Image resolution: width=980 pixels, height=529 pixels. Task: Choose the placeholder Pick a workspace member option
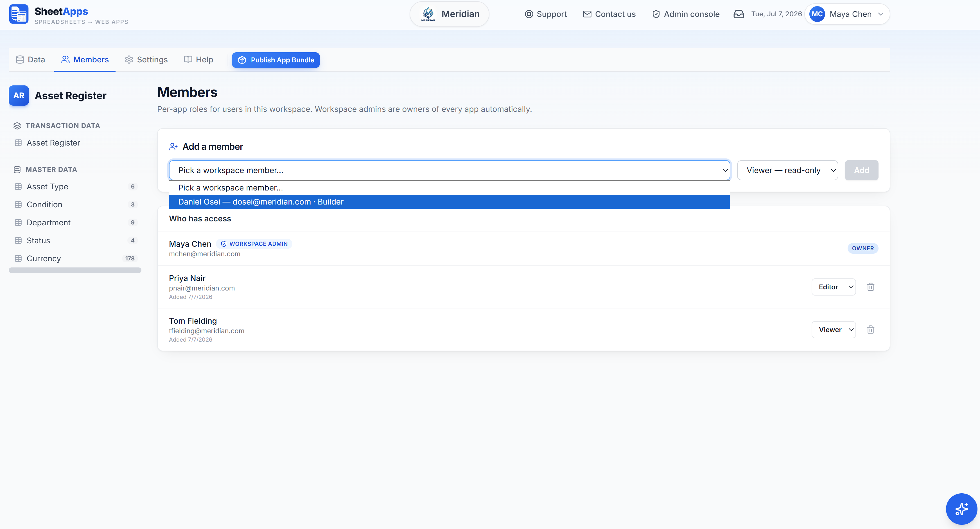click(449, 187)
